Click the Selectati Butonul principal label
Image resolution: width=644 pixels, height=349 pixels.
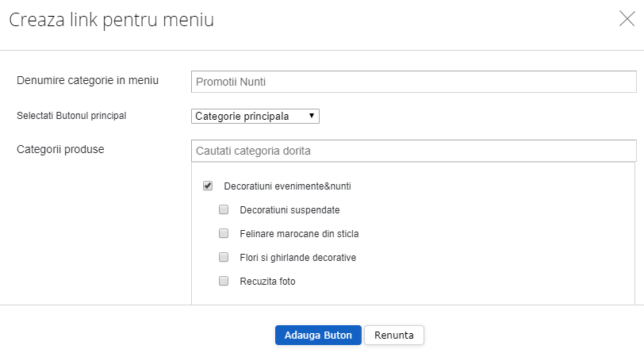[71, 116]
